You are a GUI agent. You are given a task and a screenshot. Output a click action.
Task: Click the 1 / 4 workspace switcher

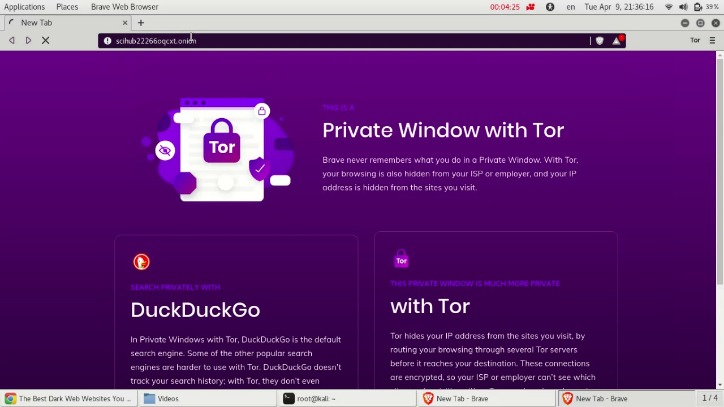[x=710, y=398]
